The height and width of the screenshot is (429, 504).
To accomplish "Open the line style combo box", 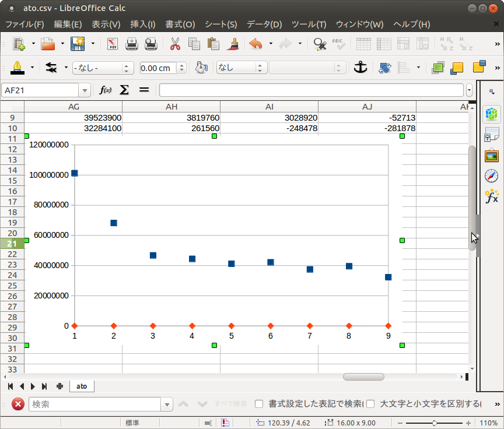I will (102, 68).
